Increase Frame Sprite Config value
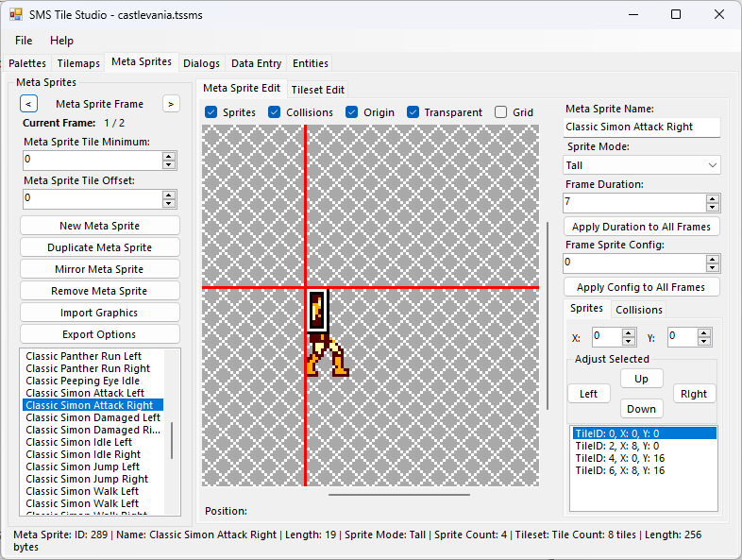Viewport: 742px width, 560px height. click(712, 260)
